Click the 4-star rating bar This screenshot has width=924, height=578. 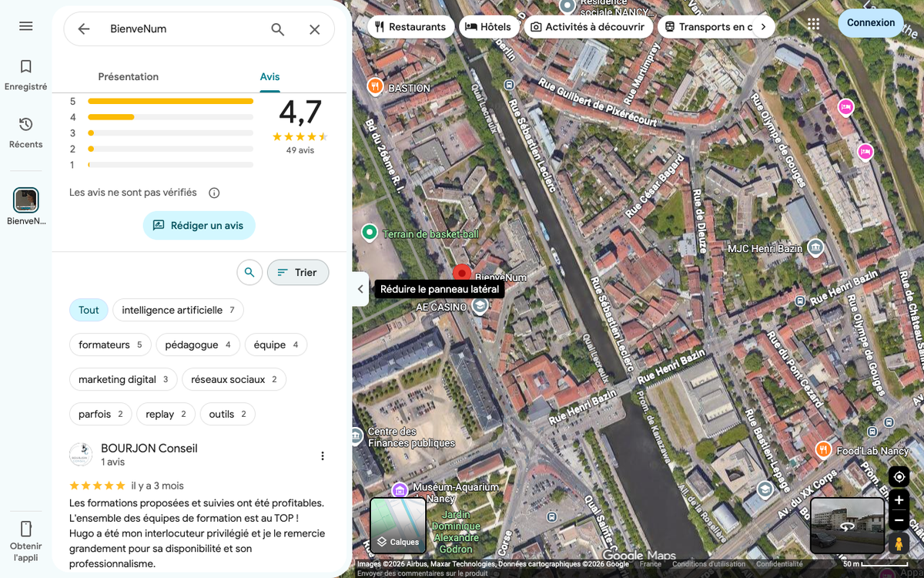point(170,117)
